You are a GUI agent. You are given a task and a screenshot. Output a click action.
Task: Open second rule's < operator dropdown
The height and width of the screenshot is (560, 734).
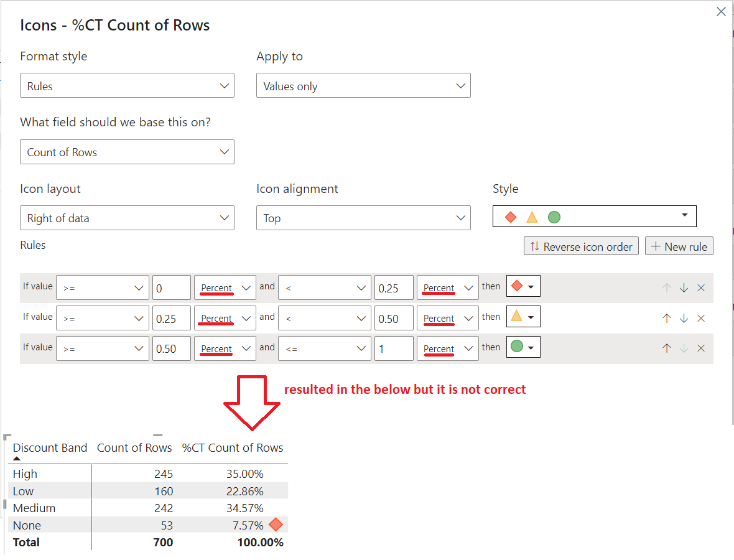[x=325, y=318]
